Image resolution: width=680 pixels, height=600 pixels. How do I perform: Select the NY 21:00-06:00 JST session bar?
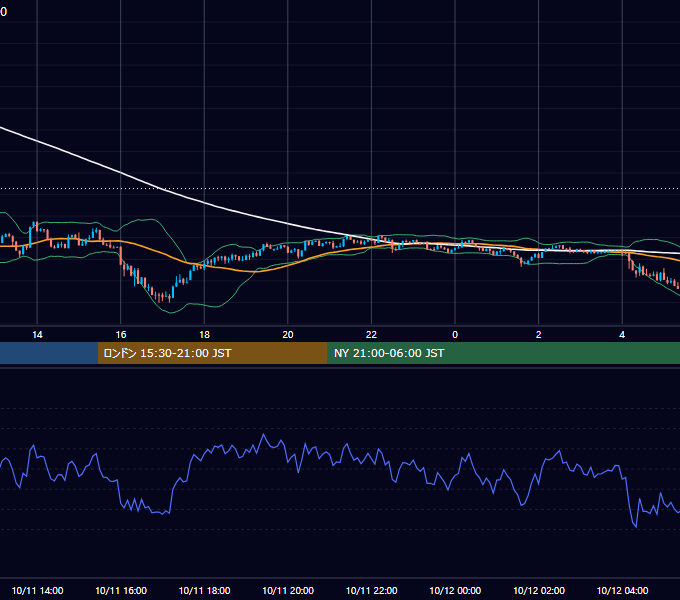(503, 353)
